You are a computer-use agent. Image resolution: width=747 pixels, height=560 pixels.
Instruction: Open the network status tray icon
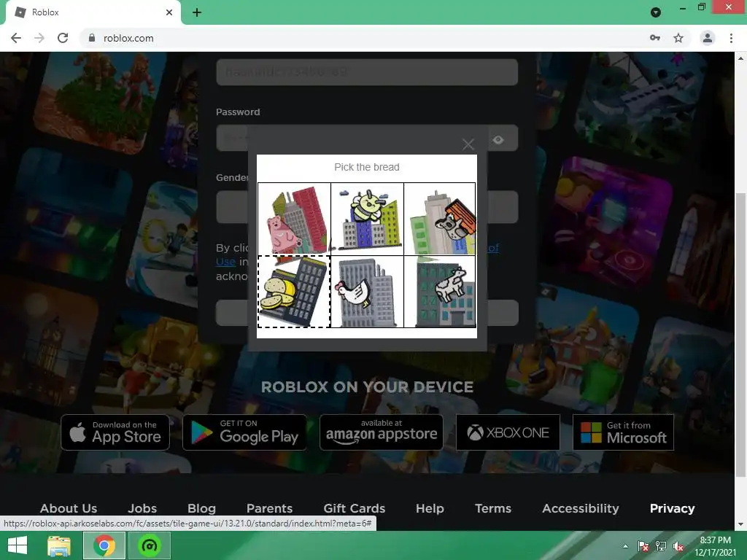661,546
